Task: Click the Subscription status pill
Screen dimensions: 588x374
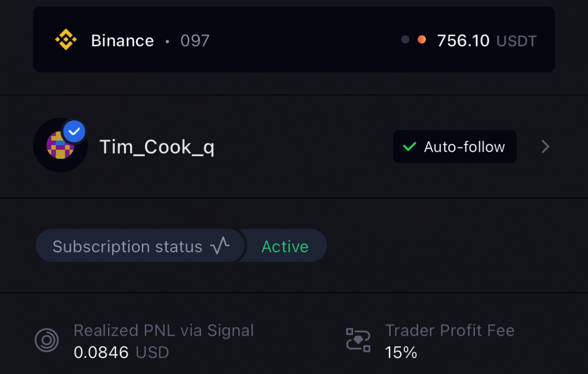Action: click(141, 246)
